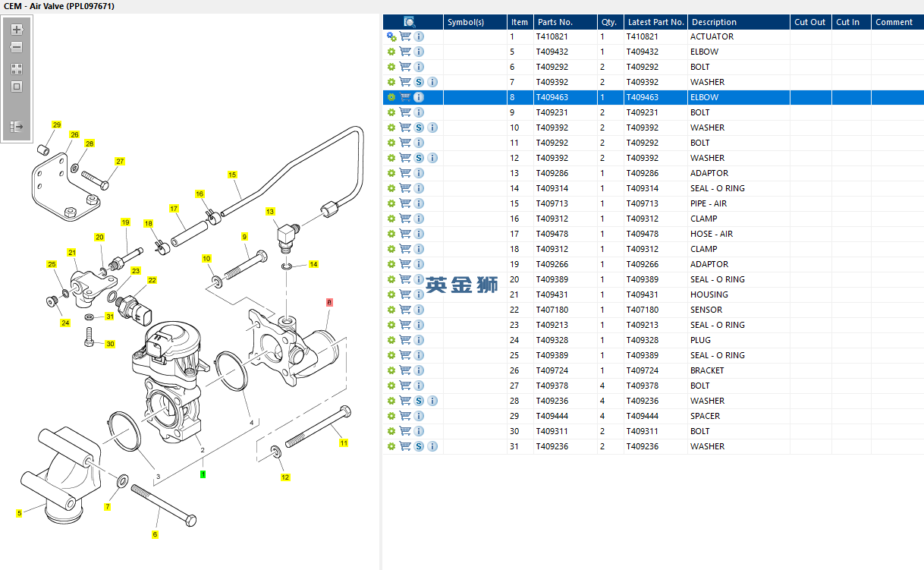This screenshot has width=924, height=570.
Task: Open info icon for item 7 WASHER
Action: [x=432, y=82]
